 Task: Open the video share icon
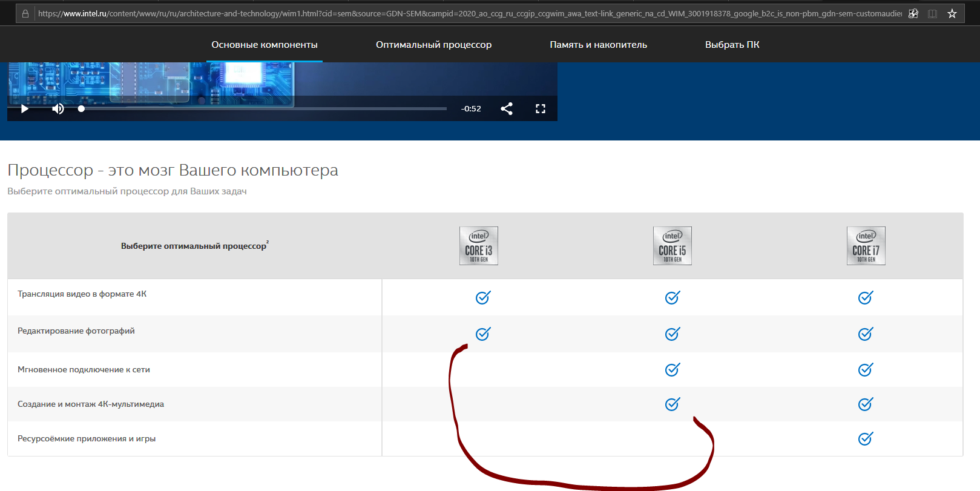[x=507, y=109]
